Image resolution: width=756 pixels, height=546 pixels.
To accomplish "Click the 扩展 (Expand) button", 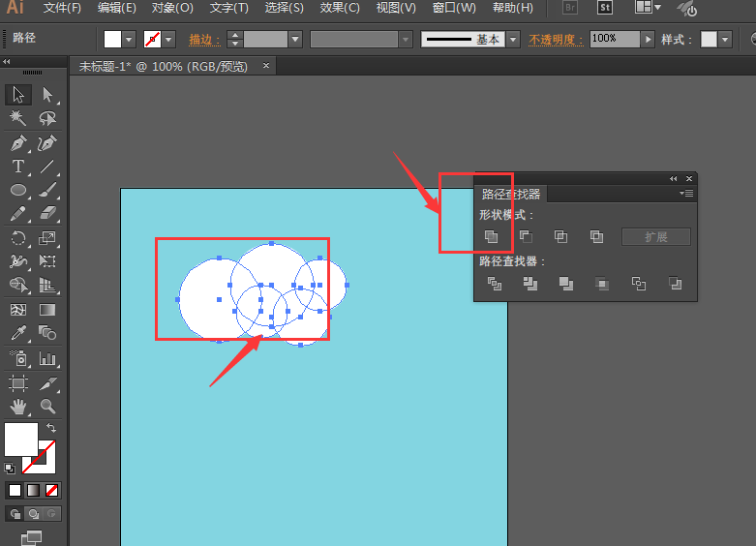I will coord(656,237).
